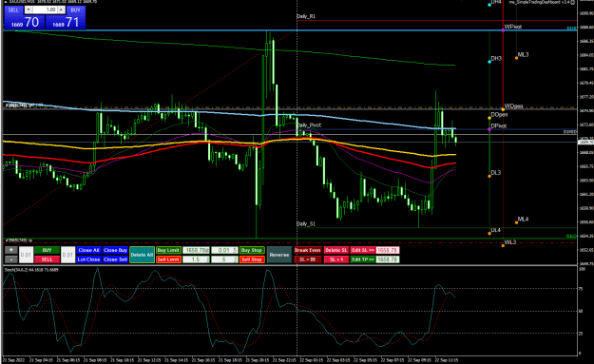Click the Sell Stop button
The image size is (594, 364).
point(252,259)
